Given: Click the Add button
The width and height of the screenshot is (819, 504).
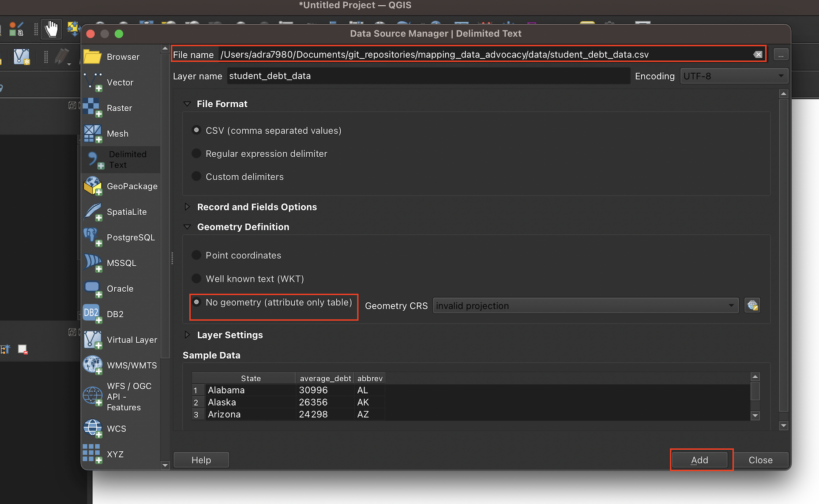Looking at the screenshot, I should [x=699, y=460].
